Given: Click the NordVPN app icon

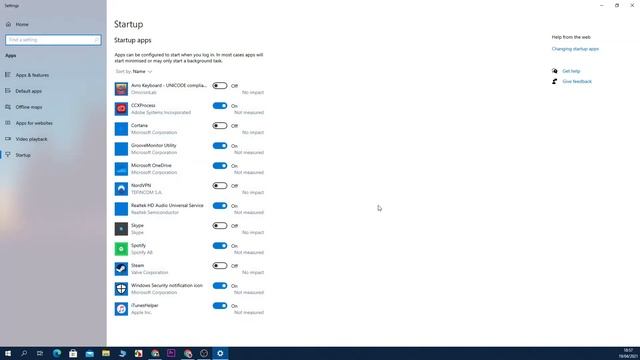Looking at the screenshot, I should click(121, 189).
